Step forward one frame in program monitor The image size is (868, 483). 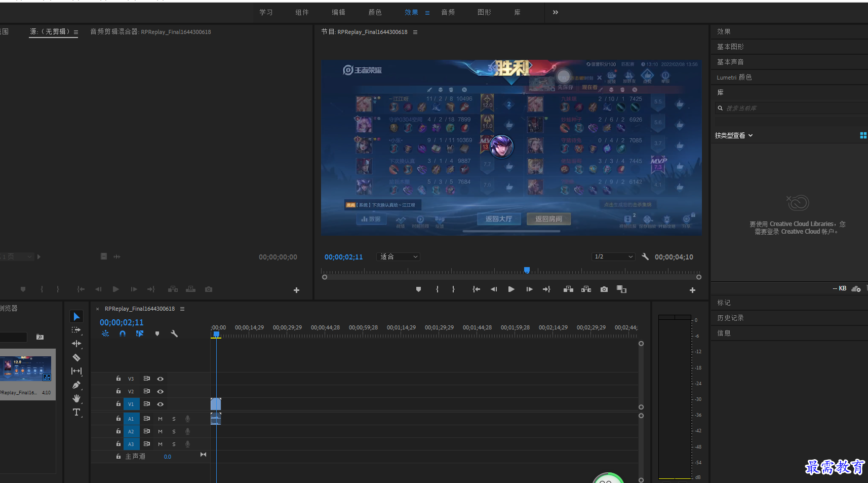[529, 289]
